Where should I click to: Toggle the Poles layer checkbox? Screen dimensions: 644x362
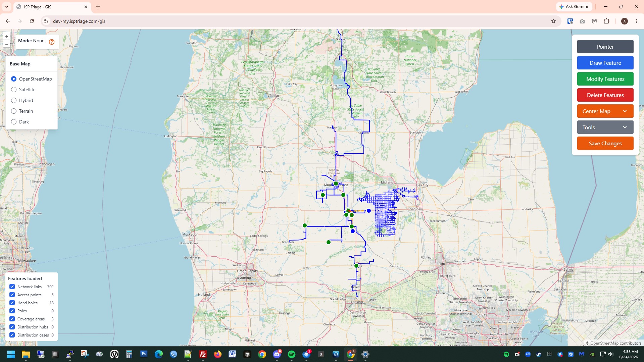[x=12, y=311]
